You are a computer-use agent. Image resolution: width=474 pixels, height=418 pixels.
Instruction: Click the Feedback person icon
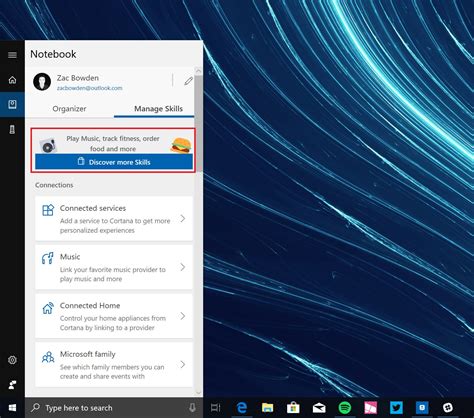(x=12, y=385)
